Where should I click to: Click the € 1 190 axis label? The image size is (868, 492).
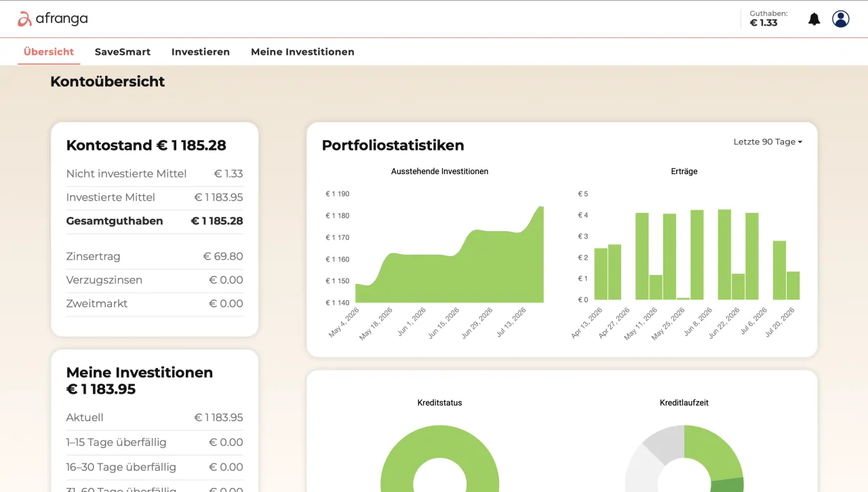pos(337,194)
